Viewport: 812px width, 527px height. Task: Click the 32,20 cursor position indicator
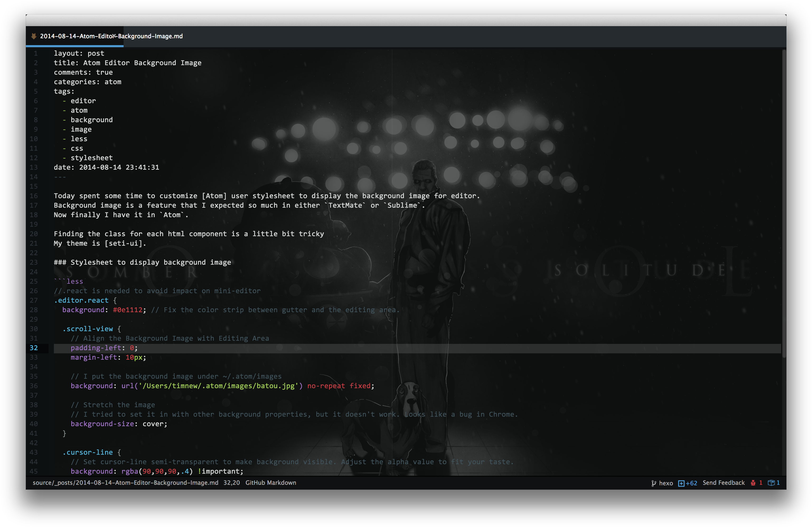[231, 483]
